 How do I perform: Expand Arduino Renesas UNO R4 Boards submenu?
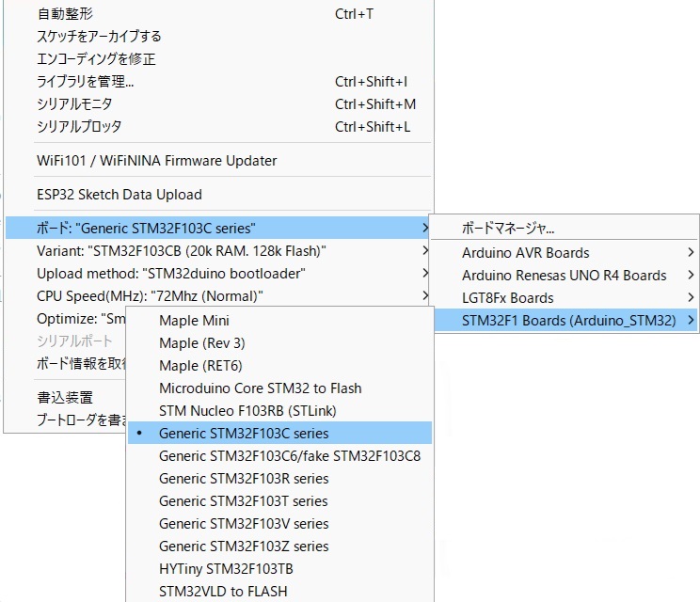pyautogui.click(x=565, y=276)
